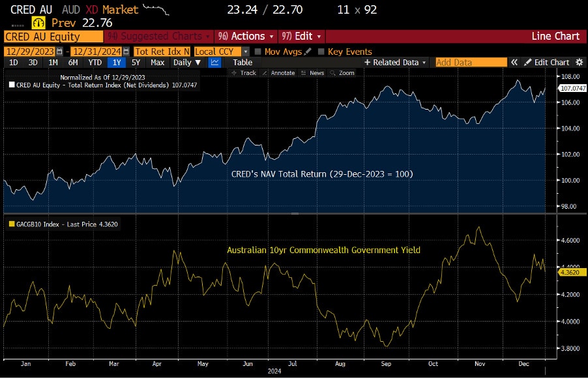Select the 1D time range tab

coord(14,62)
